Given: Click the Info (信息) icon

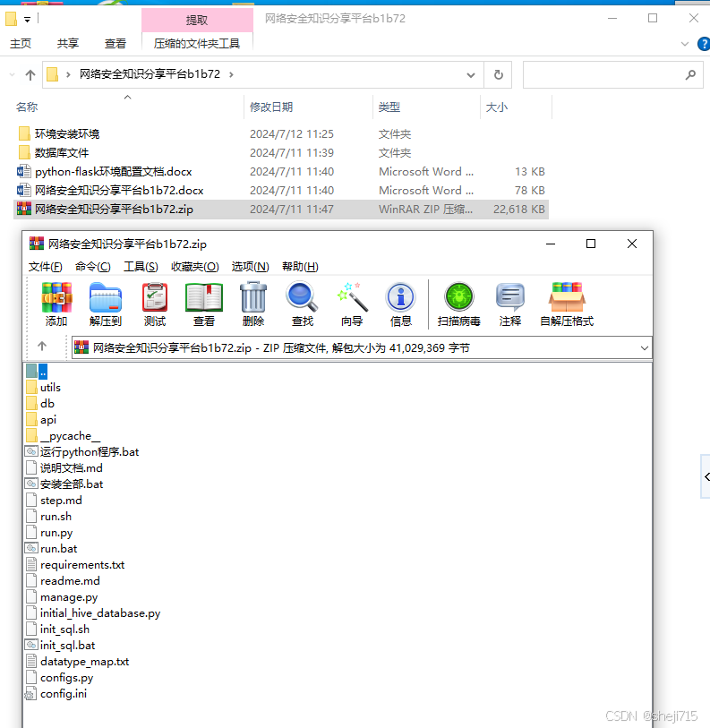Looking at the screenshot, I should [x=401, y=304].
